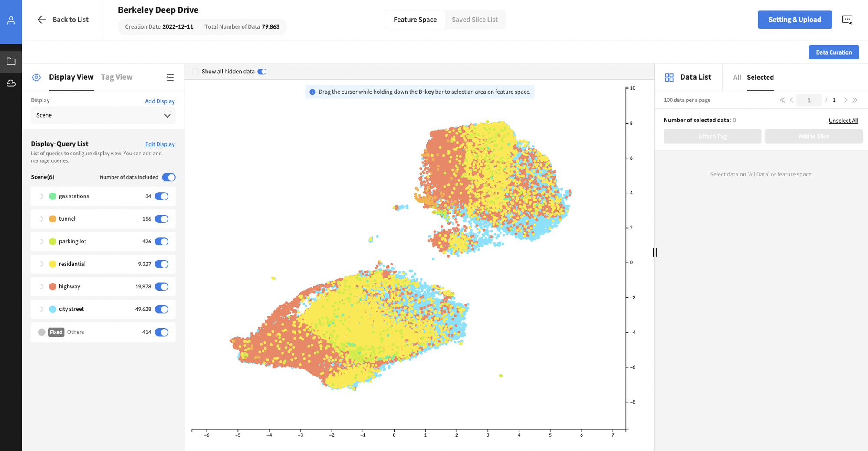Screen dimensions: 868x451
Task: Go to the next data list page
Action: point(845,100)
